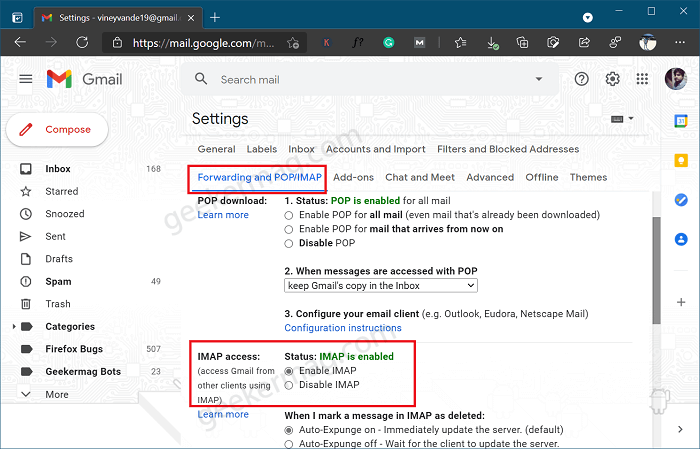Open input tools keyboard dropdown arrow
The image size is (700, 449).
pos(631,118)
